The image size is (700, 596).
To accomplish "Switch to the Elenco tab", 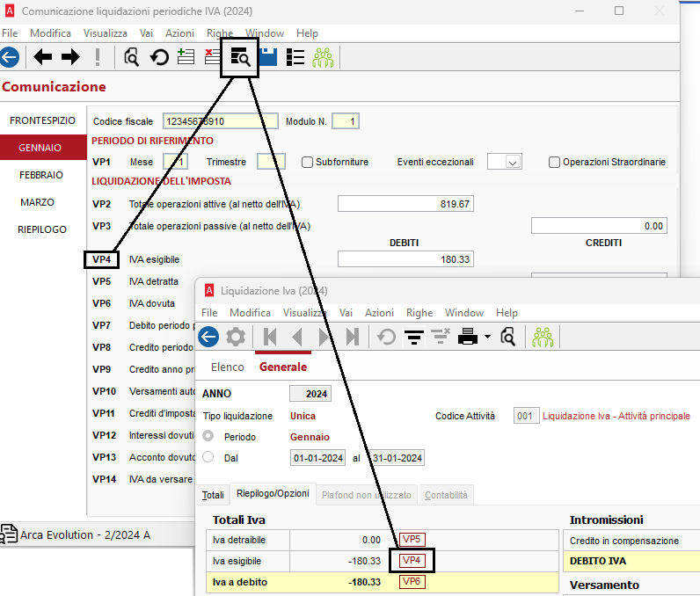I will [x=228, y=367].
